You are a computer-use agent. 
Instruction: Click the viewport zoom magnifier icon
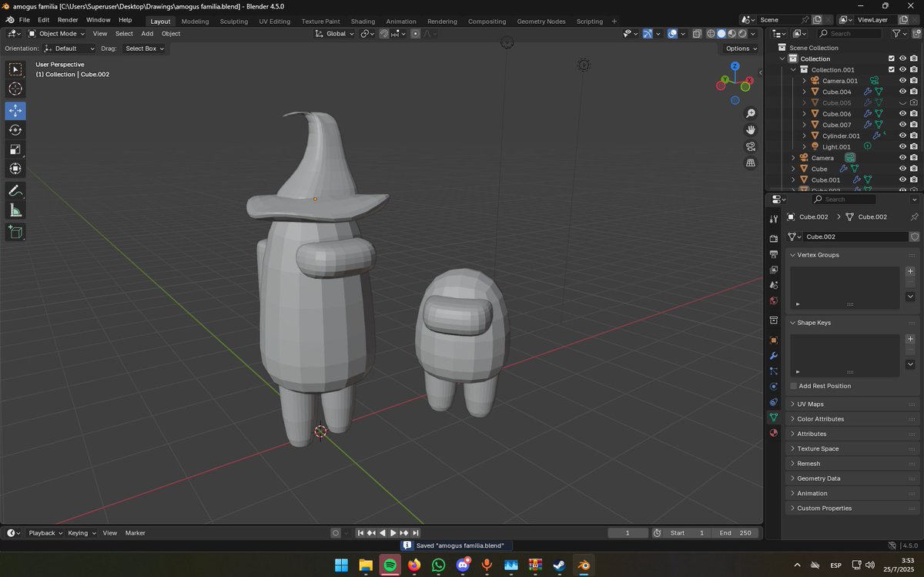click(x=751, y=114)
